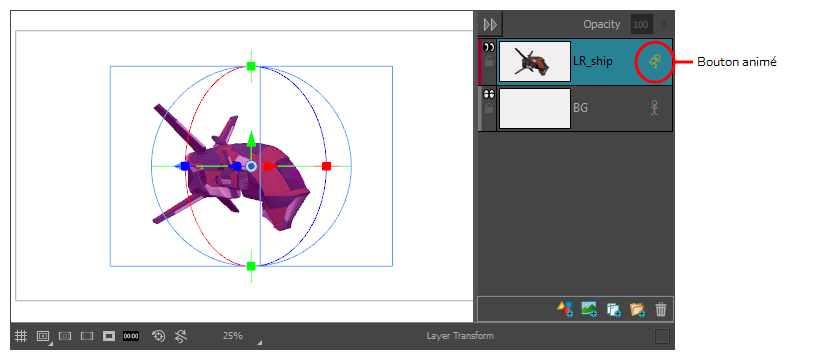Image resolution: width=822 pixels, height=360 pixels.
Task: Toggle the timecode display button
Action: [x=131, y=336]
